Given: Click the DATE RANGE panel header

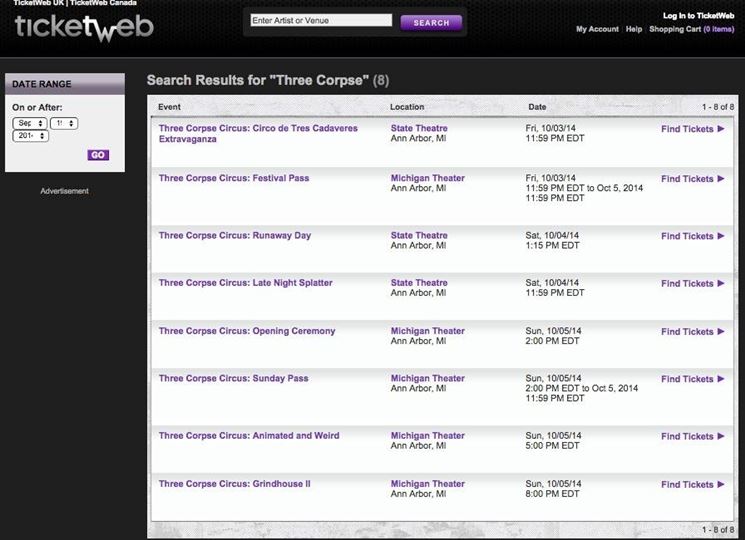Looking at the screenshot, I should click(65, 84).
